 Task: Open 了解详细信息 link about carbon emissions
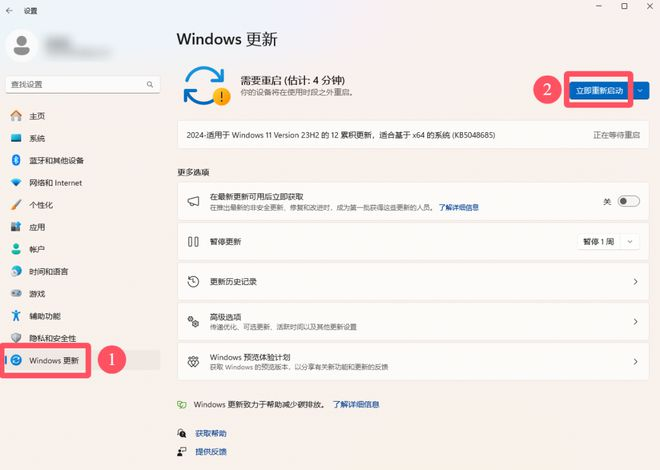[x=356, y=405]
